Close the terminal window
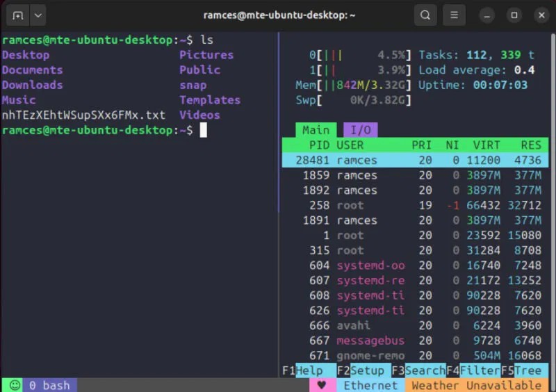The height and width of the screenshot is (392, 556). point(541,15)
